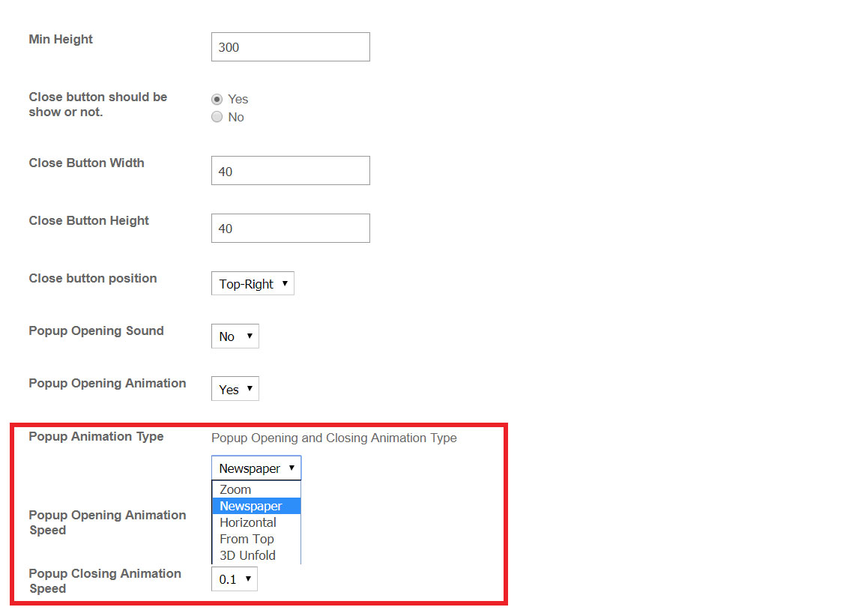Viewport: 867px width, 616px height.
Task: Click the highlighted 'Newspaper' option
Action: (251, 506)
